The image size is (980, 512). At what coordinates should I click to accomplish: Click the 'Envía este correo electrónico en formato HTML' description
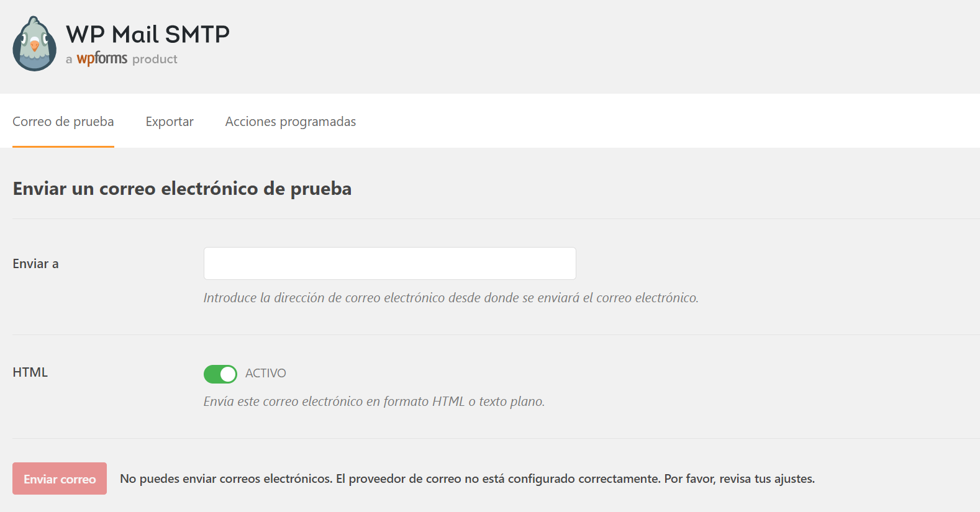click(x=374, y=402)
